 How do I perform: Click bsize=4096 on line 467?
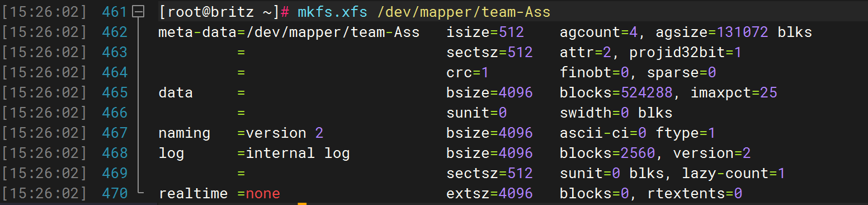489,133
